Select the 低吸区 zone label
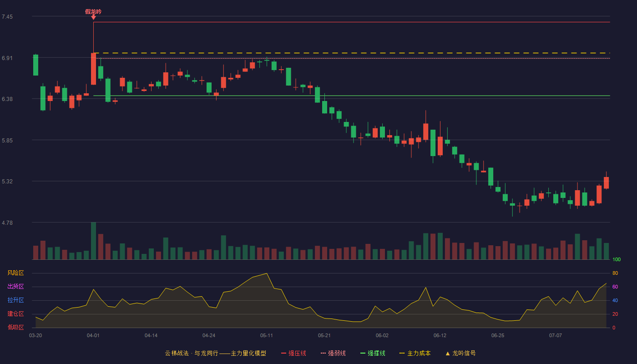The image size is (637, 364). click(x=15, y=327)
